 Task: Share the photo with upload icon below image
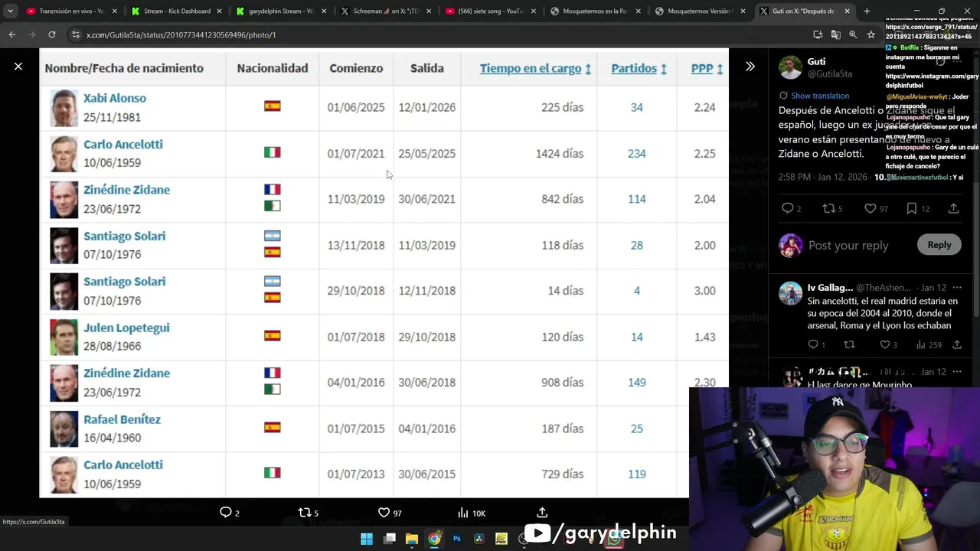542,512
